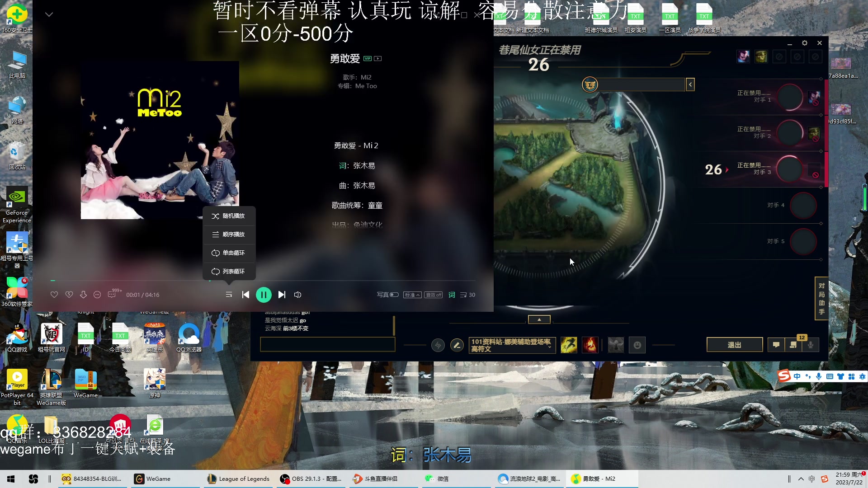This screenshot has width=868, height=488.
Task: Open the 标准 quality dropdown
Action: click(412, 295)
